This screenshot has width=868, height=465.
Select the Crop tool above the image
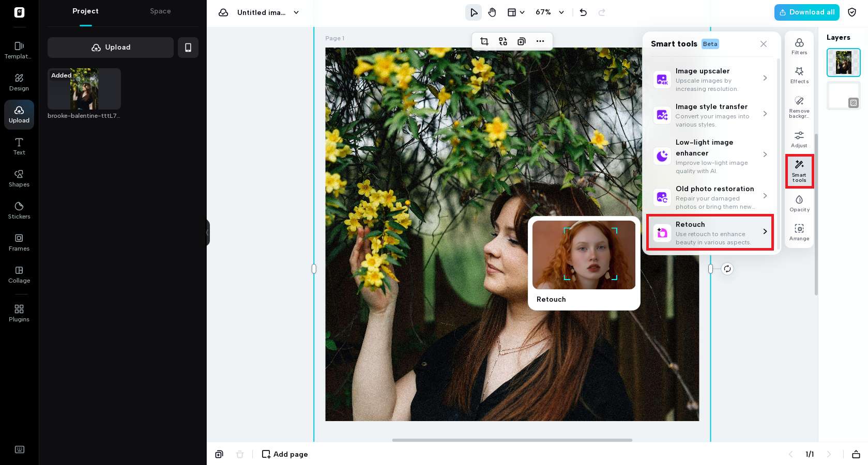(x=484, y=41)
